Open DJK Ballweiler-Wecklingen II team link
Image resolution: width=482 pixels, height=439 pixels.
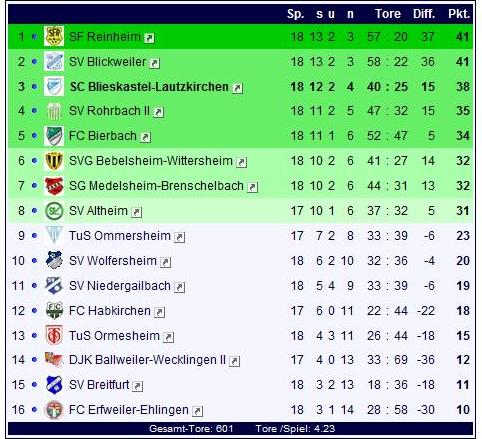tap(147, 360)
